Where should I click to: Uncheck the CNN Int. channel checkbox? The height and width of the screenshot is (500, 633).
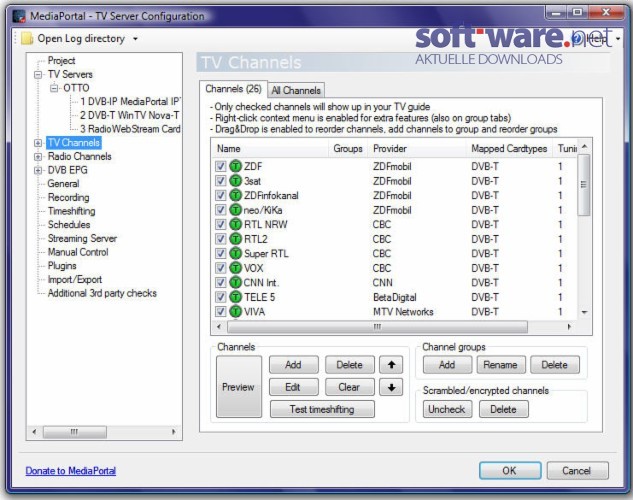pyautogui.click(x=220, y=282)
